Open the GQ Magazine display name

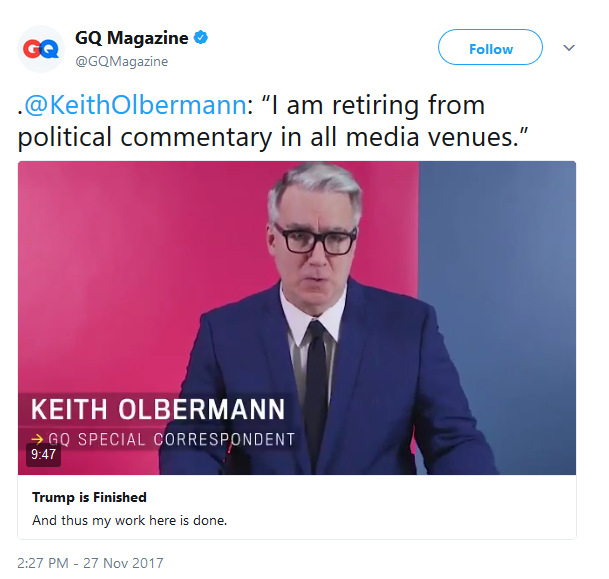click(x=131, y=38)
